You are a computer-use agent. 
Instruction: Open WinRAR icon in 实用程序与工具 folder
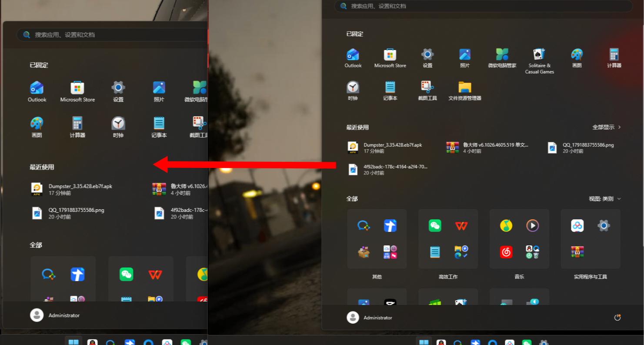[x=577, y=252]
